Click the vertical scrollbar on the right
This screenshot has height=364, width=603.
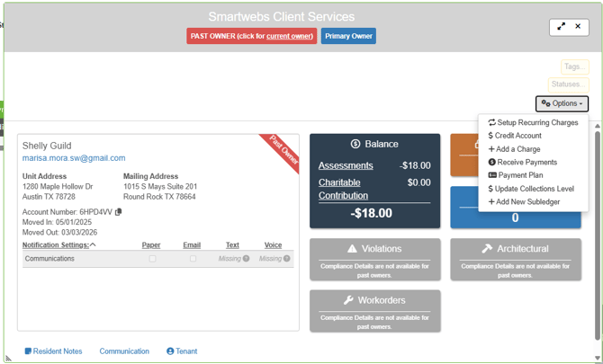pyautogui.click(x=597, y=234)
